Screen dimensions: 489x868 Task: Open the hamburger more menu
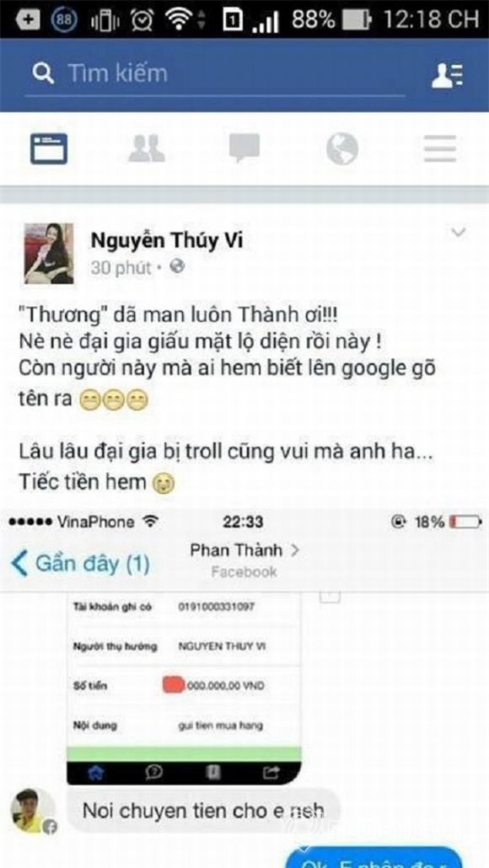pyautogui.click(x=440, y=148)
